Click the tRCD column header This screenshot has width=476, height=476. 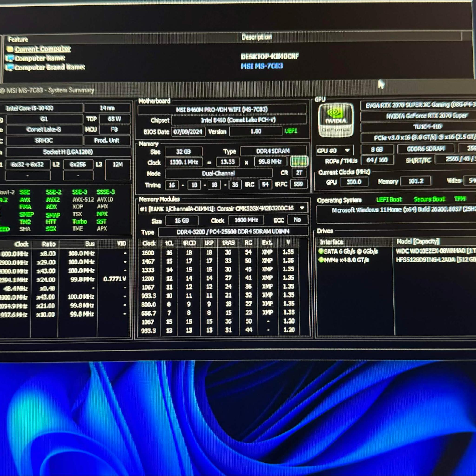tap(189, 243)
